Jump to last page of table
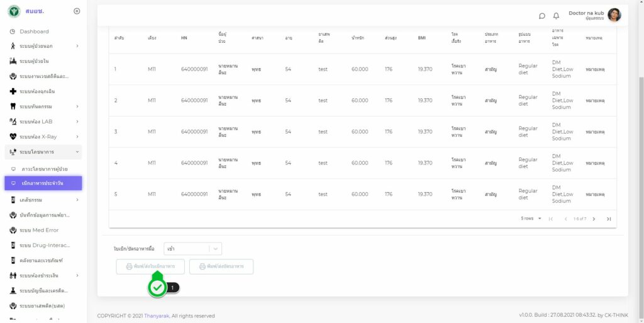Viewport: 644px width, 323px height. [608, 218]
